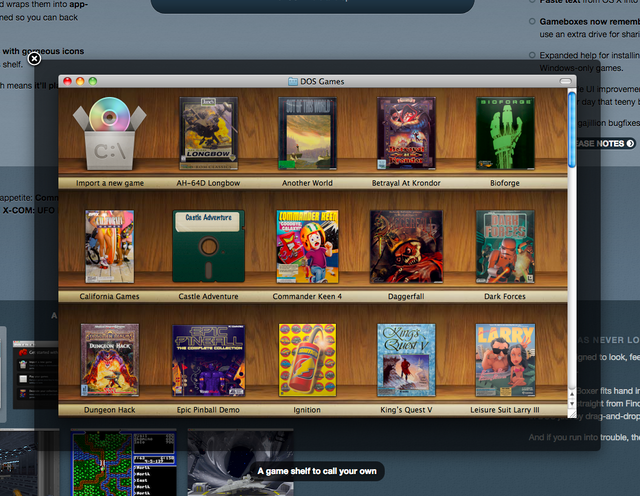Click the dark app window thumbnail on background page
This screenshot has width=640, height=496.
pos(35,374)
